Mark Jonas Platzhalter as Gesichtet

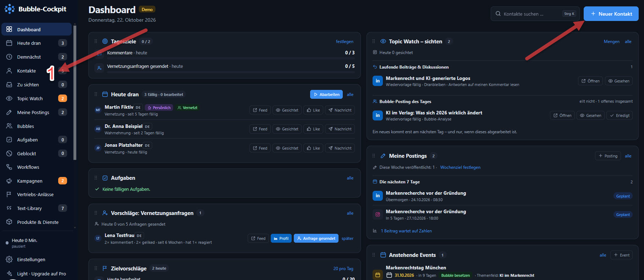point(287,148)
